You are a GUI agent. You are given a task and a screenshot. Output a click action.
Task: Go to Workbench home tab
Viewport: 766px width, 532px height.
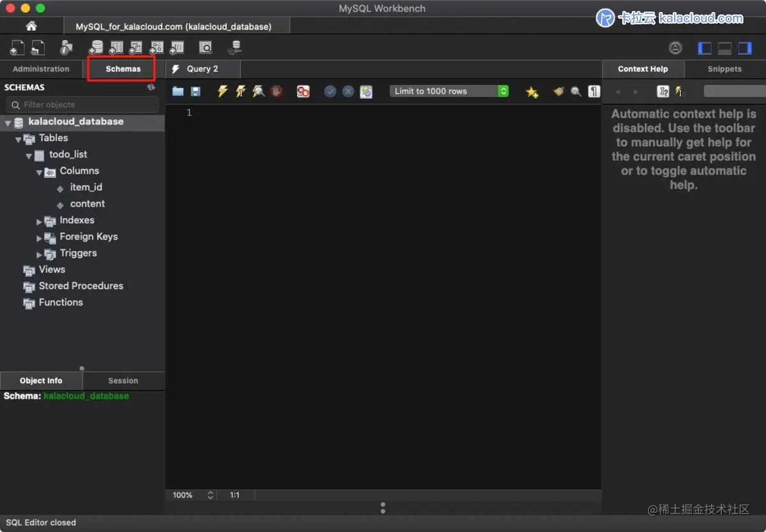pos(31,26)
